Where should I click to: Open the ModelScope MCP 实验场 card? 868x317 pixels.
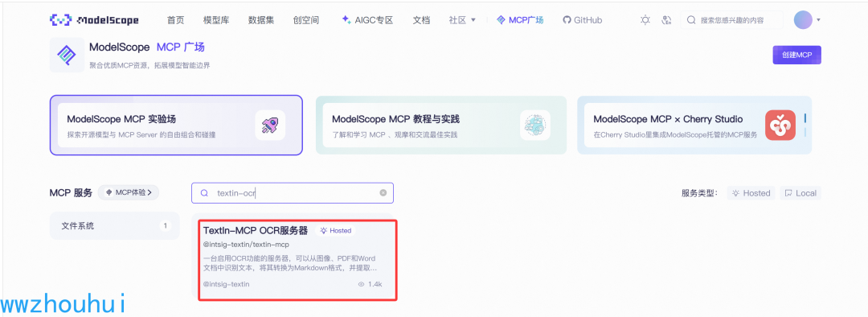[176, 126]
